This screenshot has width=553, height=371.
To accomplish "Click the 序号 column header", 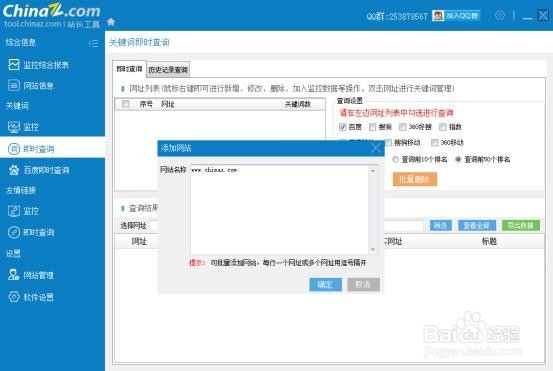I will 146,104.
